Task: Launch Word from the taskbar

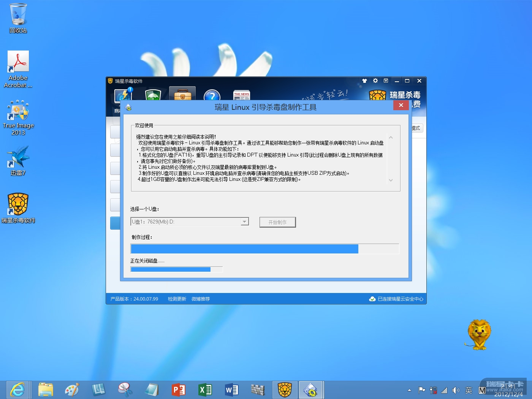Action: click(x=231, y=390)
